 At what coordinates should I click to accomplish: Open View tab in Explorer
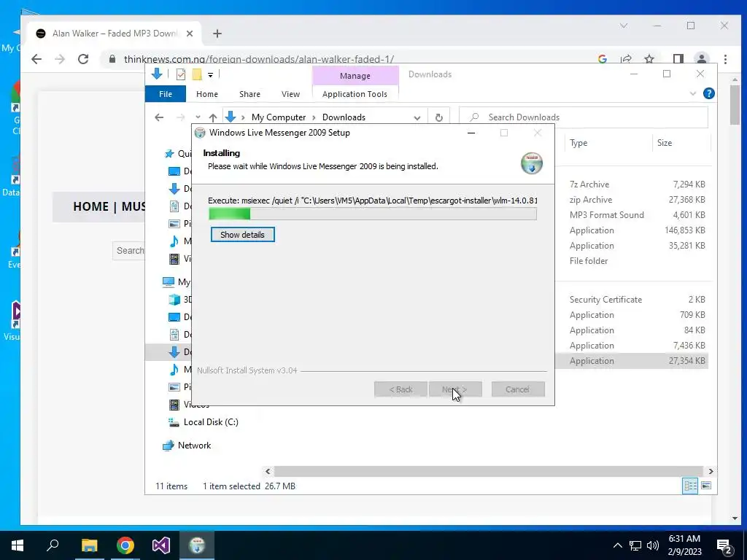(x=290, y=94)
